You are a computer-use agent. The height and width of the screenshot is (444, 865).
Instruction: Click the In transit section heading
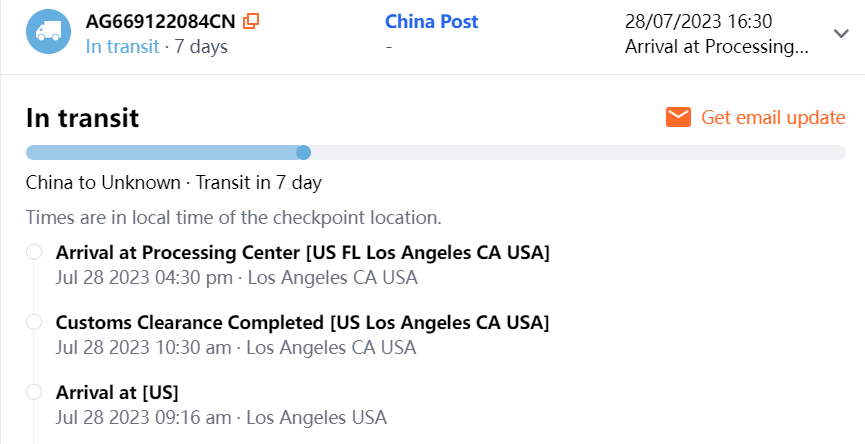[x=82, y=118]
